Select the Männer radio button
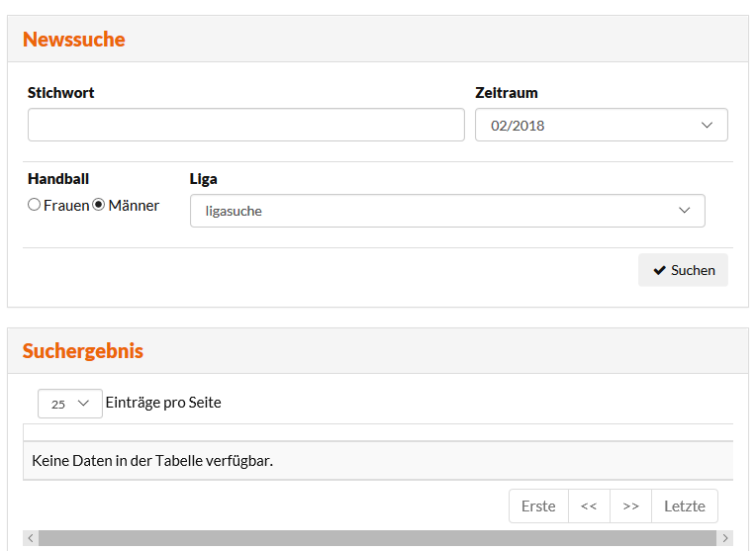The width and height of the screenshot is (756, 551). [99, 205]
